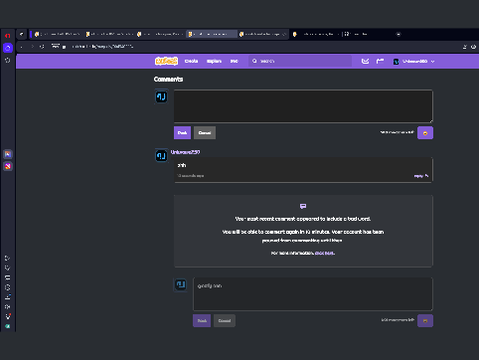This screenshot has height=360, width=479.
Task: Open a new tab with the plus button
Action: pos(398,34)
